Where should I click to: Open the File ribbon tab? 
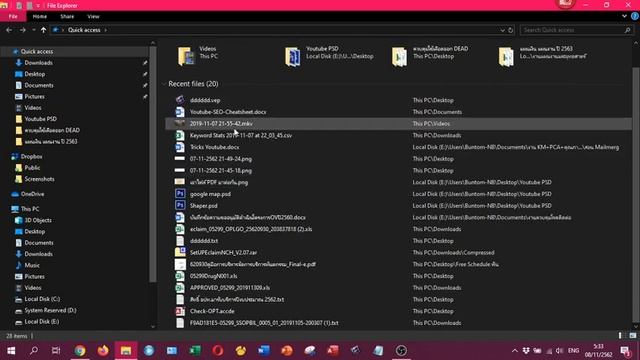coord(13,16)
